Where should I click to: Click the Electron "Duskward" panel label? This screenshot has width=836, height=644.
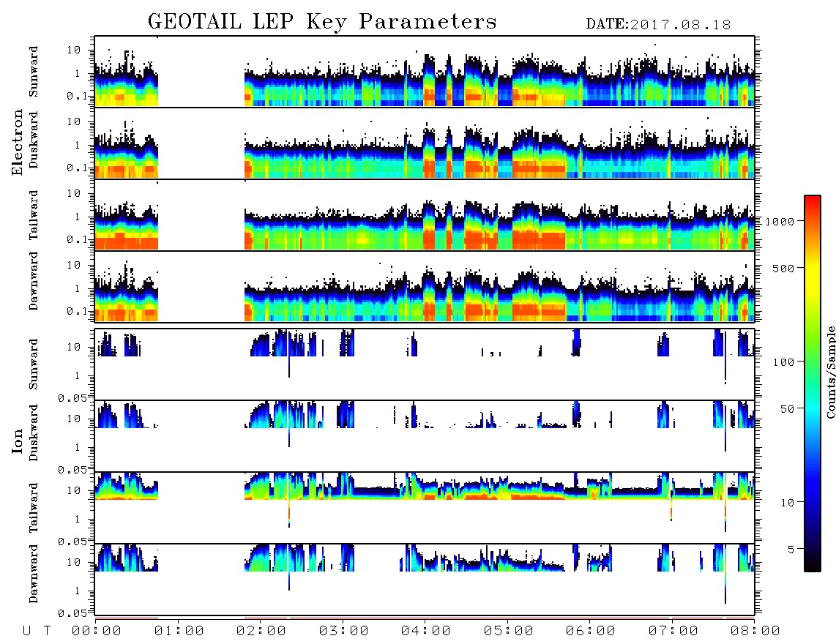[34, 140]
